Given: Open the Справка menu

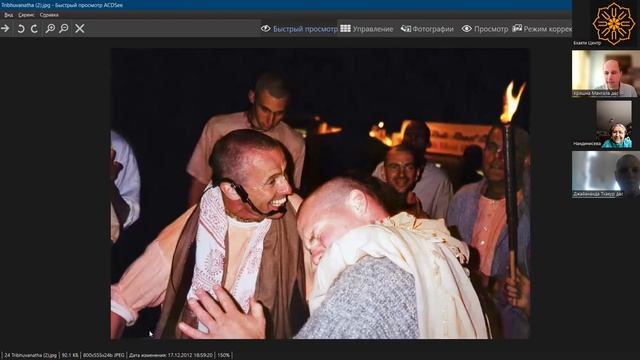Looking at the screenshot, I should (49, 15).
